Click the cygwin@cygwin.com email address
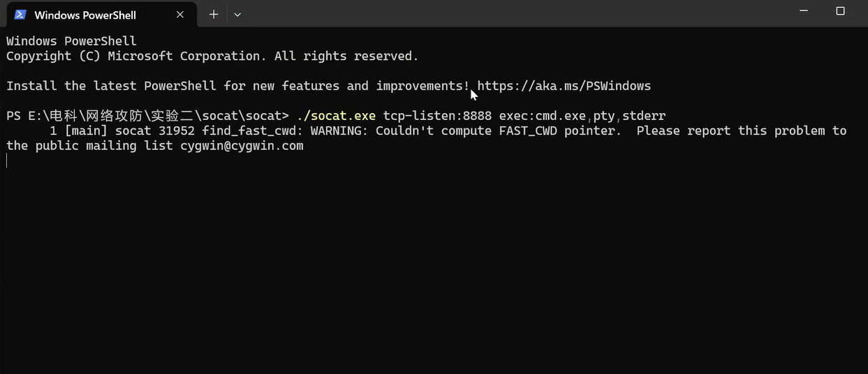This screenshot has height=374, width=868. pyautogui.click(x=242, y=146)
